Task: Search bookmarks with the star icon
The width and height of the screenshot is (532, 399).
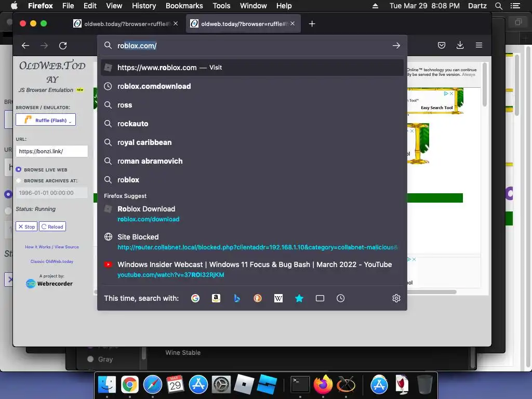Action: pos(299,298)
